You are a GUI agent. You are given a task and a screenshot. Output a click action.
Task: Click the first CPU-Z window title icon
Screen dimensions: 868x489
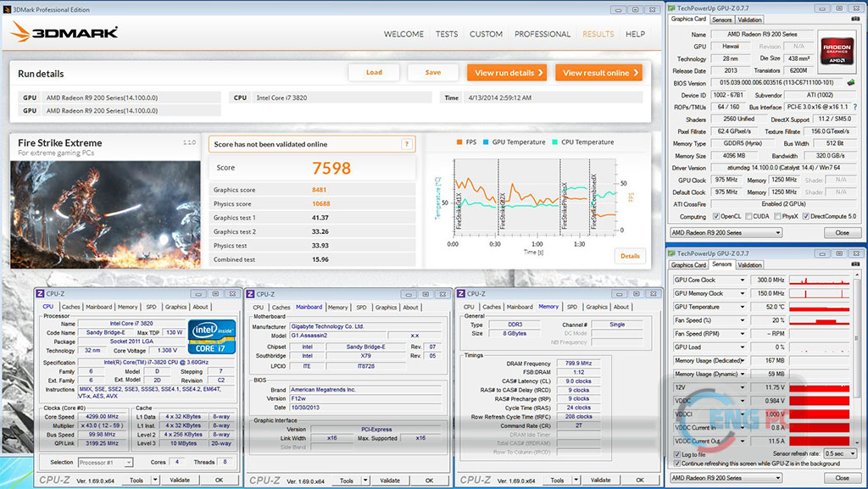40,294
